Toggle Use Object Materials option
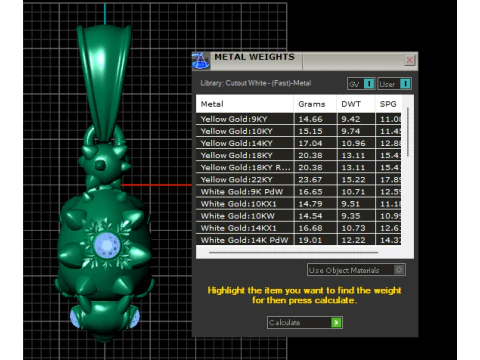 tap(356, 270)
